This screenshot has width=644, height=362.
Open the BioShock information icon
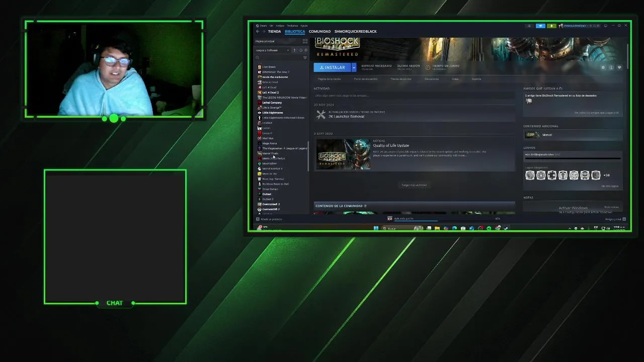[611, 67]
